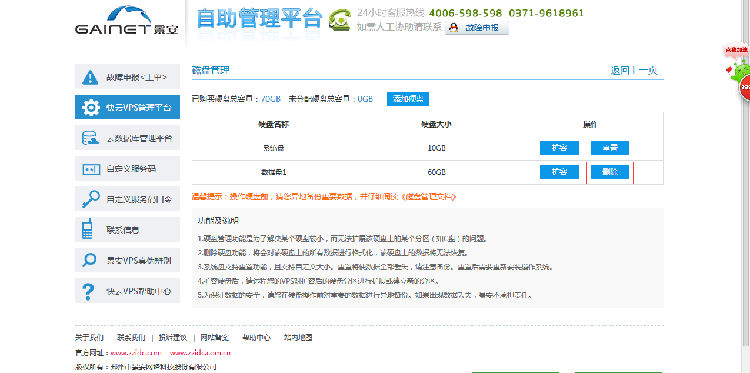Open the question mark help center icon
Viewport: 750px width, 373px height.
coord(88,291)
